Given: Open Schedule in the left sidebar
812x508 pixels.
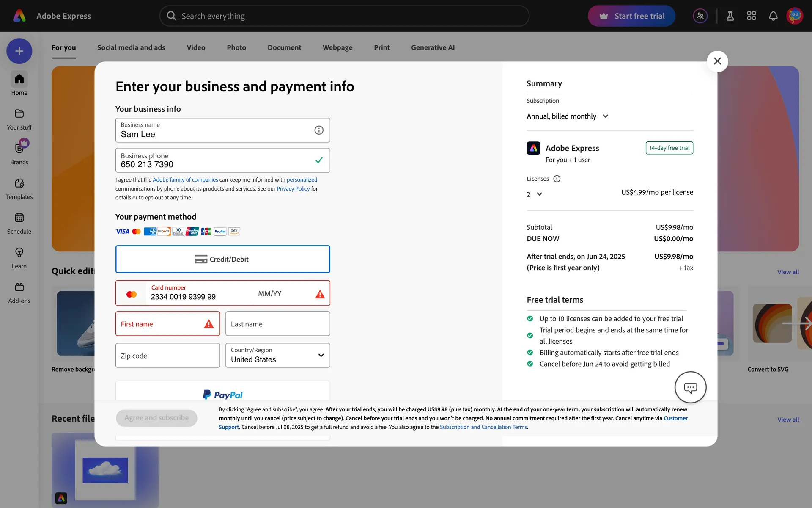Looking at the screenshot, I should click(19, 223).
